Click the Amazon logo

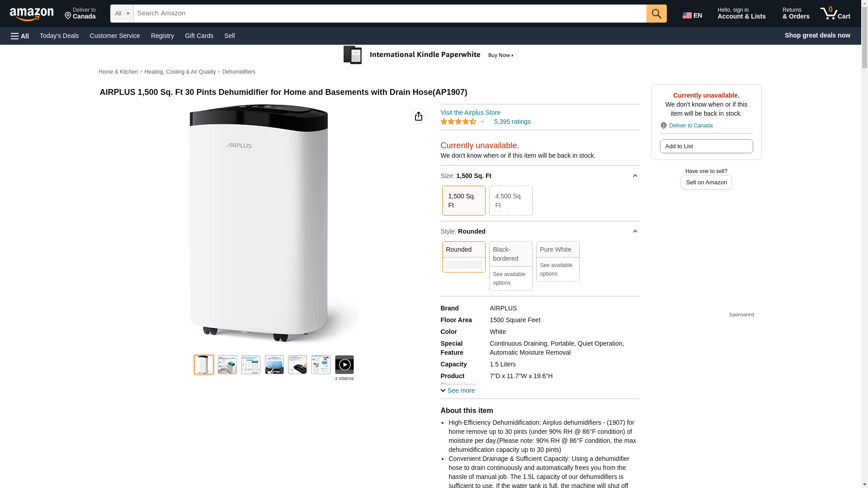(32, 14)
